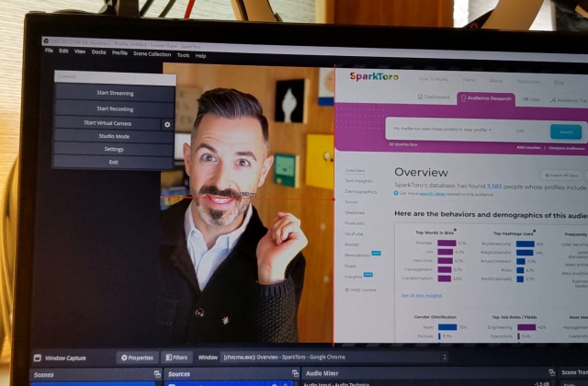Switch to the Lists tab
This screenshot has height=386, width=588.
531,99
